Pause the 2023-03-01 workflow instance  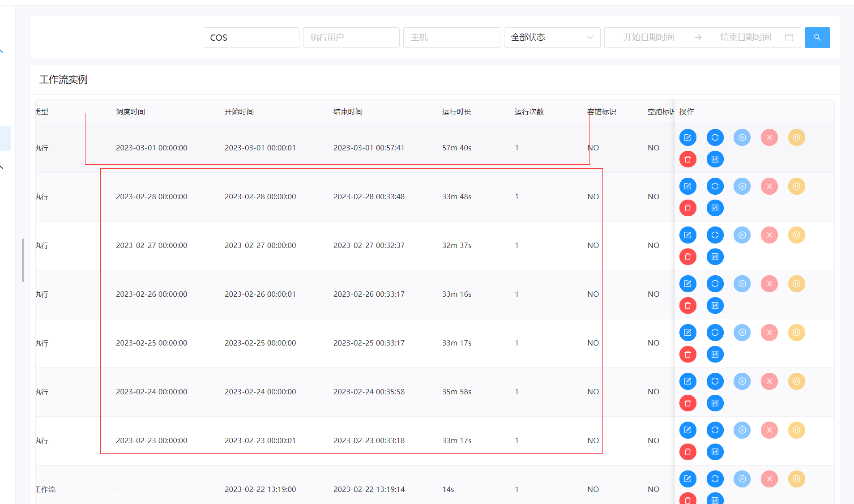[x=797, y=137]
